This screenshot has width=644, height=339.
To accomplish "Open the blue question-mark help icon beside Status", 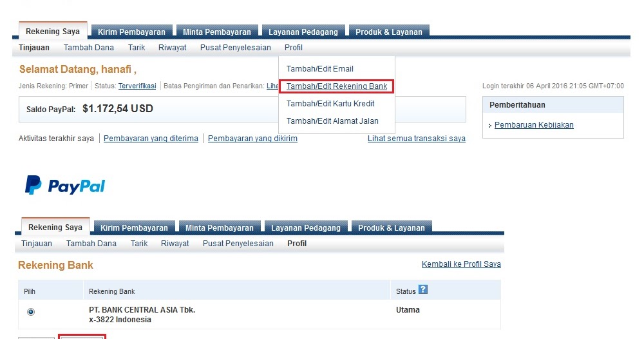I will click(423, 289).
